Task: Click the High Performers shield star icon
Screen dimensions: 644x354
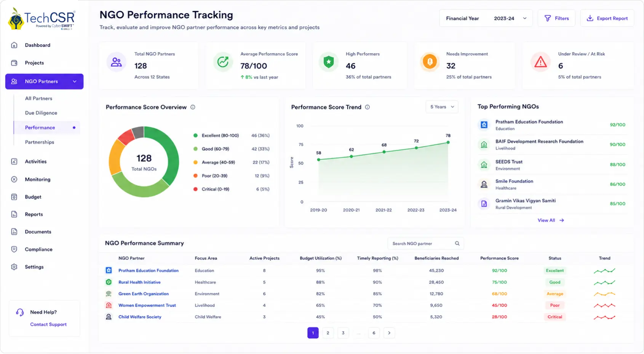Action: pyautogui.click(x=329, y=62)
